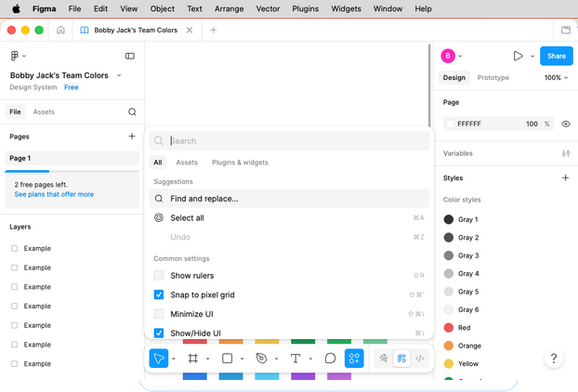Image resolution: width=578 pixels, height=392 pixels.
Task: Click the page opacity 100 field
Action: pos(532,124)
